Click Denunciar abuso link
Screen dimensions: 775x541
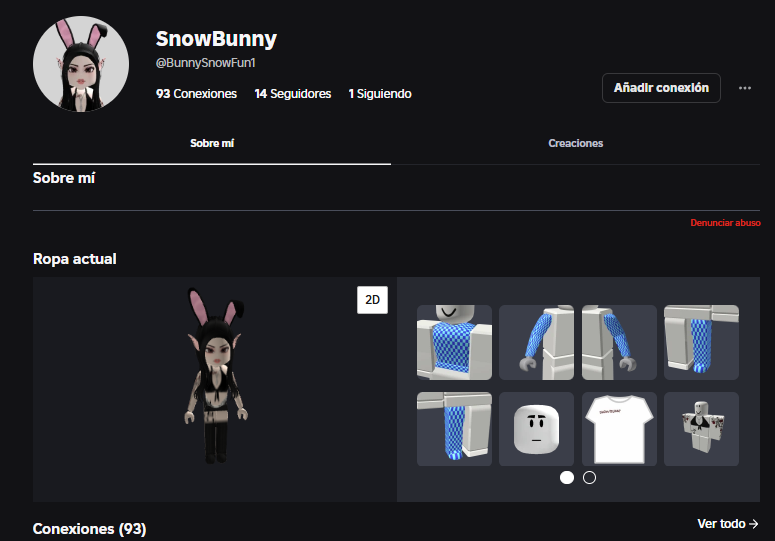pyautogui.click(x=725, y=223)
